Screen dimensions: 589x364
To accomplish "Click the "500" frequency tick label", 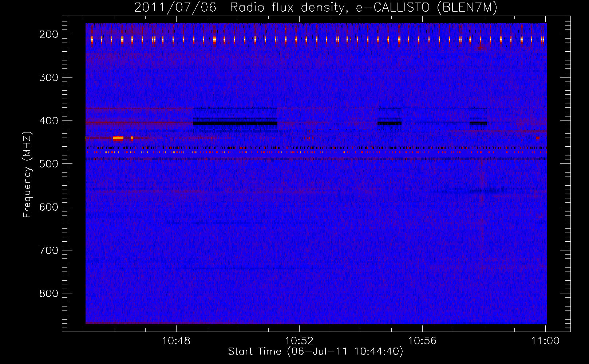I will [x=49, y=164].
